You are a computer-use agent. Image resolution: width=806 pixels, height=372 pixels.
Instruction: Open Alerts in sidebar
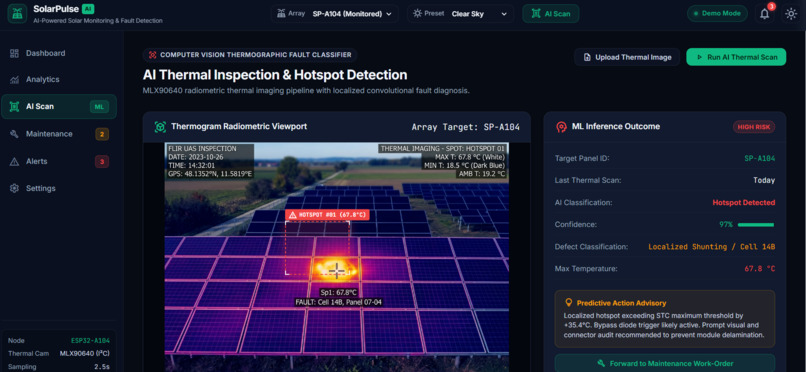click(59, 161)
